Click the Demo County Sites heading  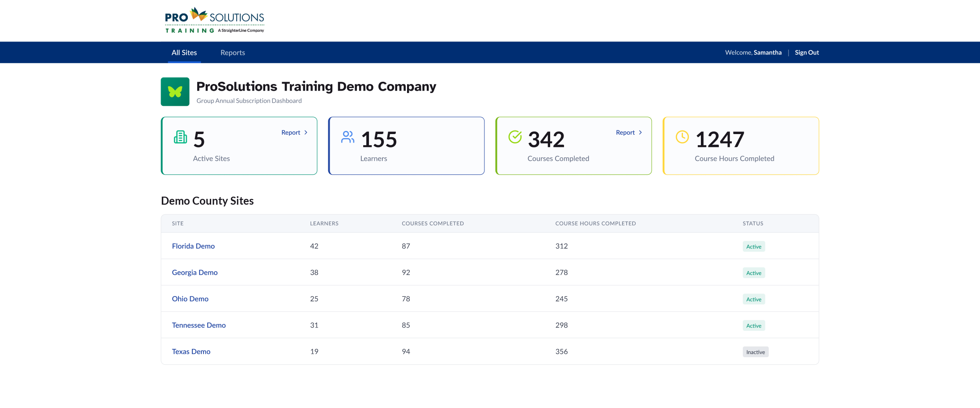click(207, 201)
